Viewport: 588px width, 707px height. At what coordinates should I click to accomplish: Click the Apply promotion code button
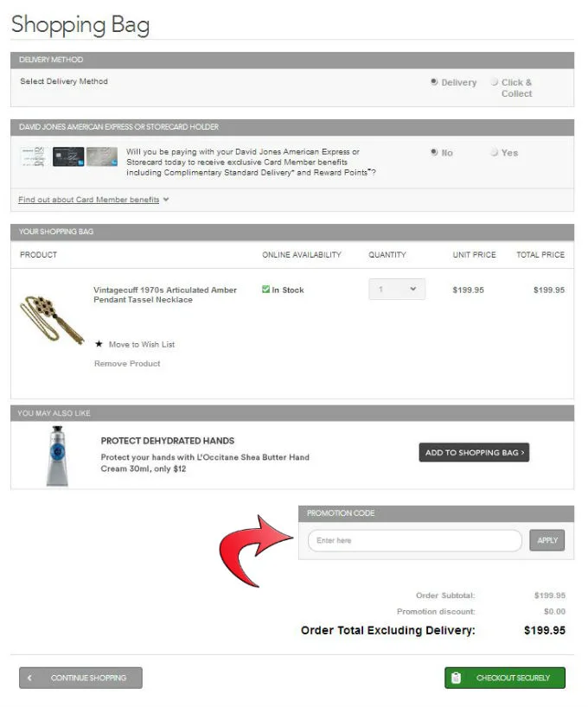tap(547, 540)
